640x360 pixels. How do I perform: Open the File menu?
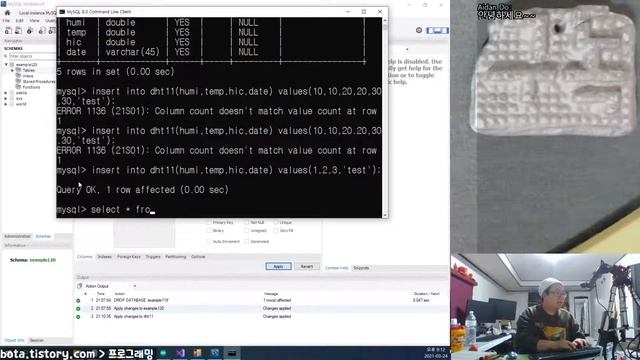pyautogui.click(x=7, y=20)
